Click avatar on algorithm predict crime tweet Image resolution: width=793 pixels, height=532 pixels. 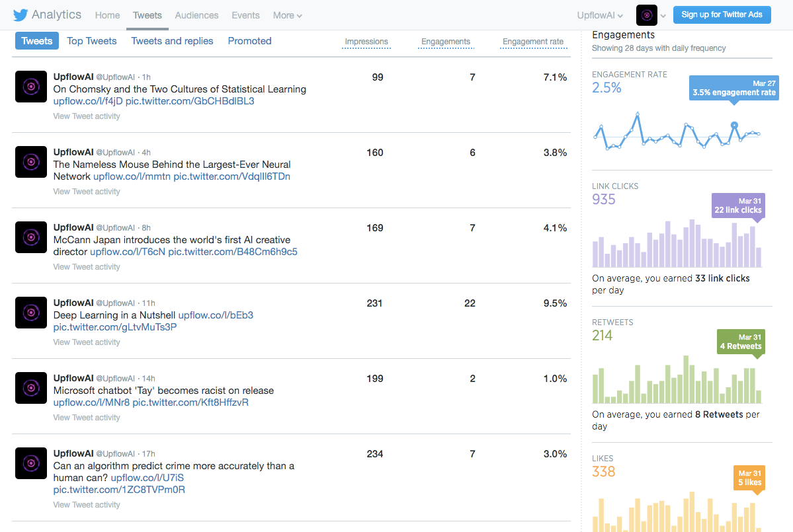[31, 463]
